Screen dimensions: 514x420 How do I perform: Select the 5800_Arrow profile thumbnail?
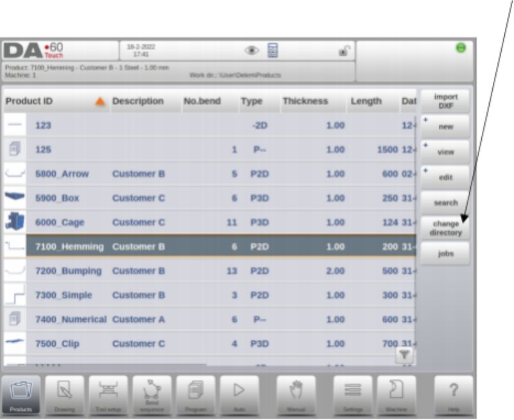tap(15, 173)
